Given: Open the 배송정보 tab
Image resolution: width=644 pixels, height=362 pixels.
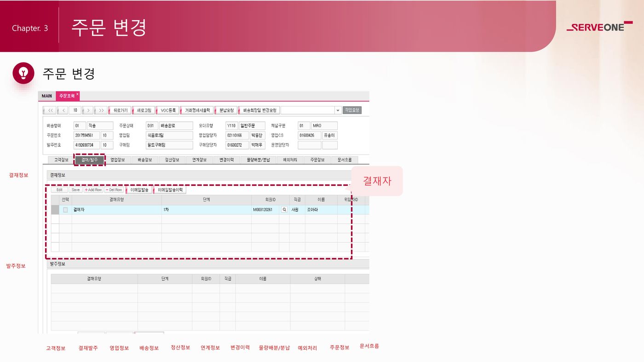Looking at the screenshot, I should click(145, 160).
